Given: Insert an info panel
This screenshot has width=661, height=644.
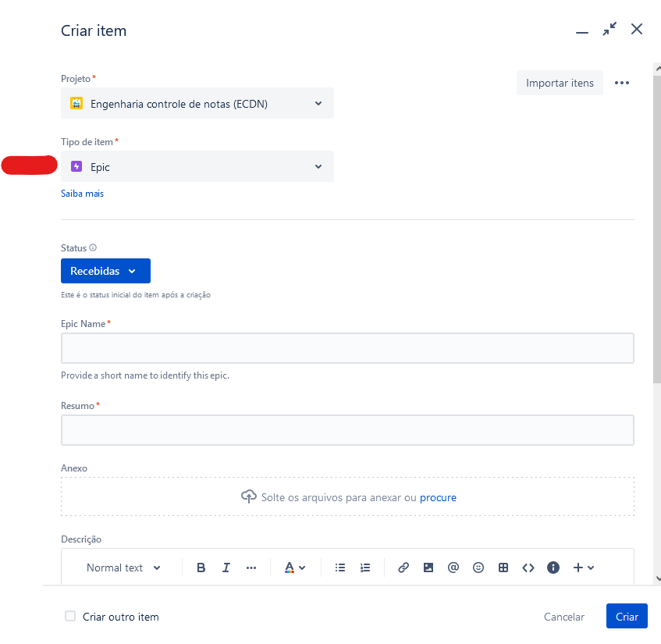Looking at the screenshot, I should click(x=553, y=568).
